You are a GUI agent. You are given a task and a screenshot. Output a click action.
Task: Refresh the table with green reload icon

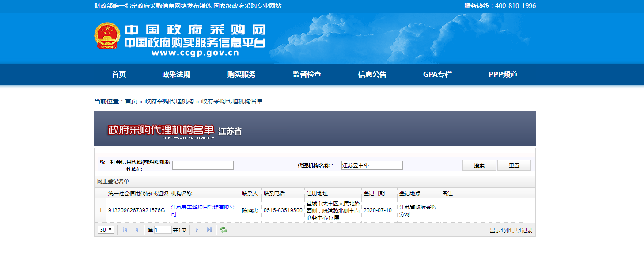(224, 230)
